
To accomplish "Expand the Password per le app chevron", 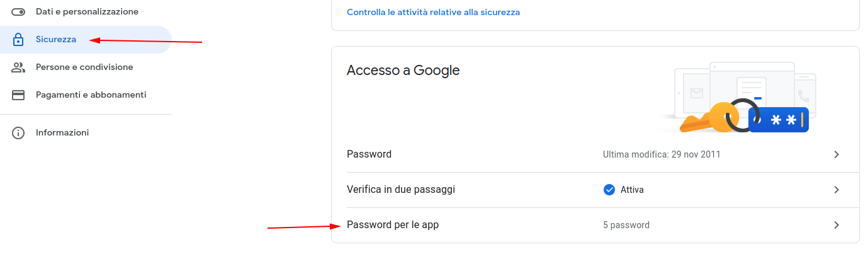I will coord(837,225).
